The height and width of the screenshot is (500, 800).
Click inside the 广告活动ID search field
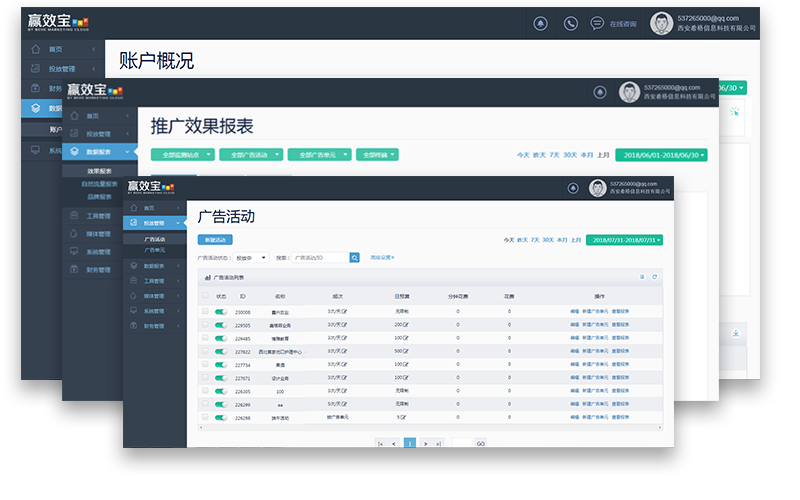[320, 257]
